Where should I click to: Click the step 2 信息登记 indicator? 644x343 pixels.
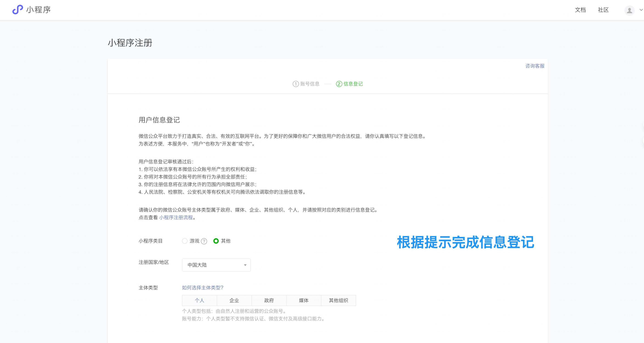tap(349, 84)
